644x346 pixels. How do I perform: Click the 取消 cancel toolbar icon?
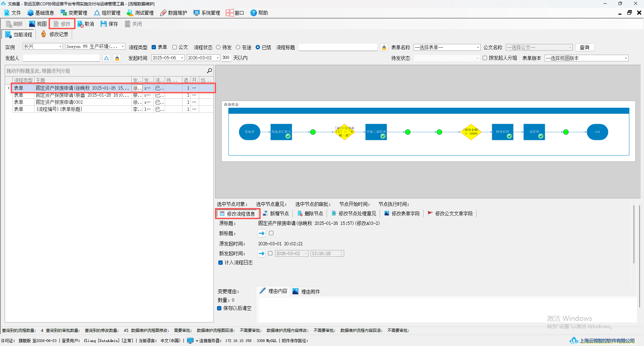pos(80,24)
